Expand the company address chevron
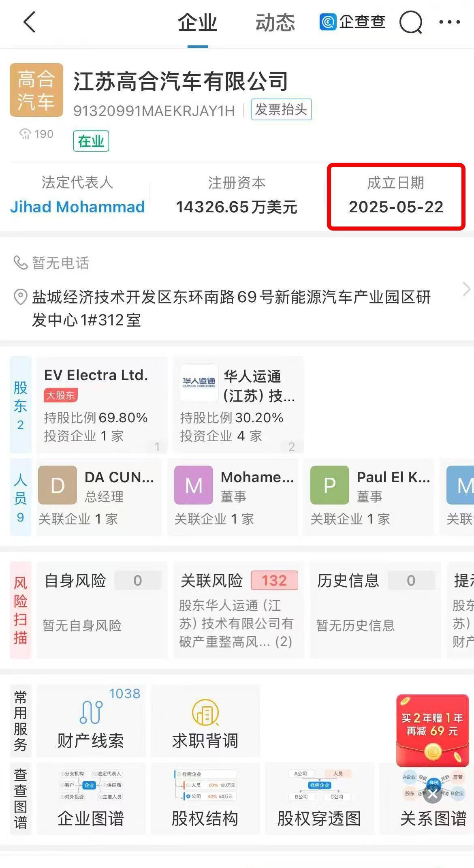The image size is (474, 868). (x=466, y=289)
